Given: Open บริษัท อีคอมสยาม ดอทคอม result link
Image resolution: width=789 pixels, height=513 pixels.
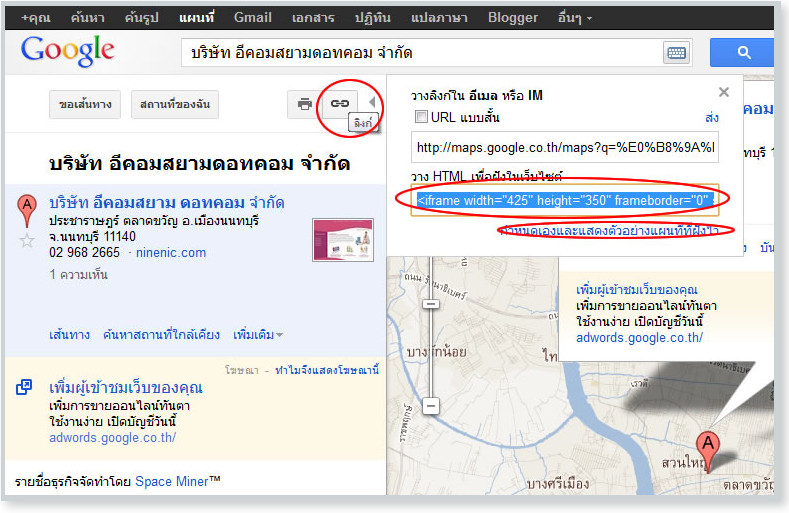Looking at the screenshot, I should coord(167,202).
